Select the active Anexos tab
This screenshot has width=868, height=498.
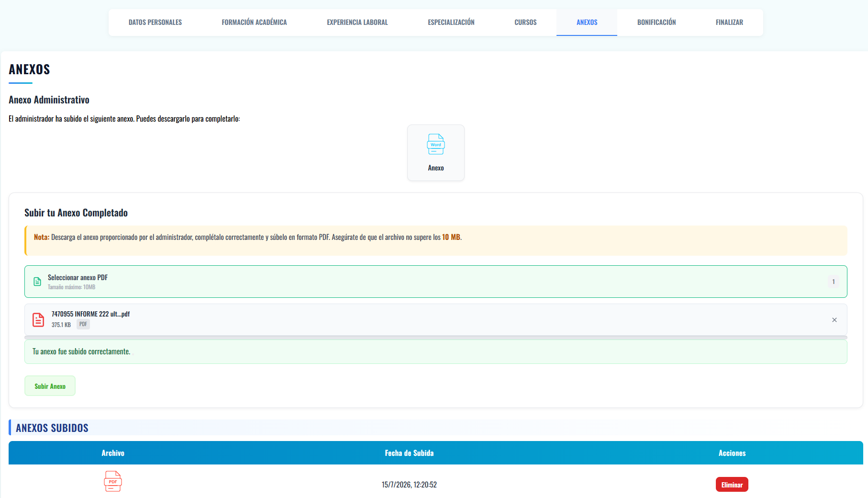click(587, 23)
